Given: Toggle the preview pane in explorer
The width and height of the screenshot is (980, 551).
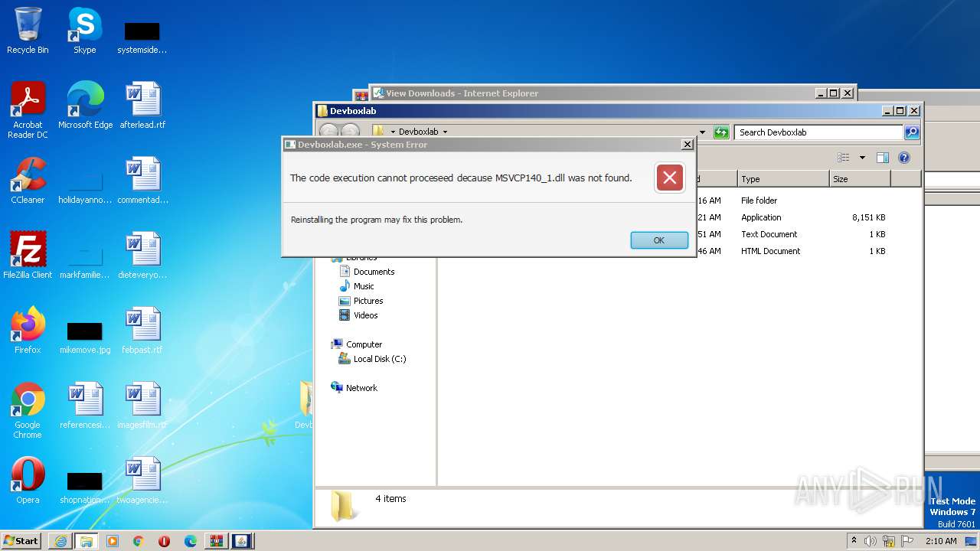Looking at the screenshot, I should pos(883,158).
